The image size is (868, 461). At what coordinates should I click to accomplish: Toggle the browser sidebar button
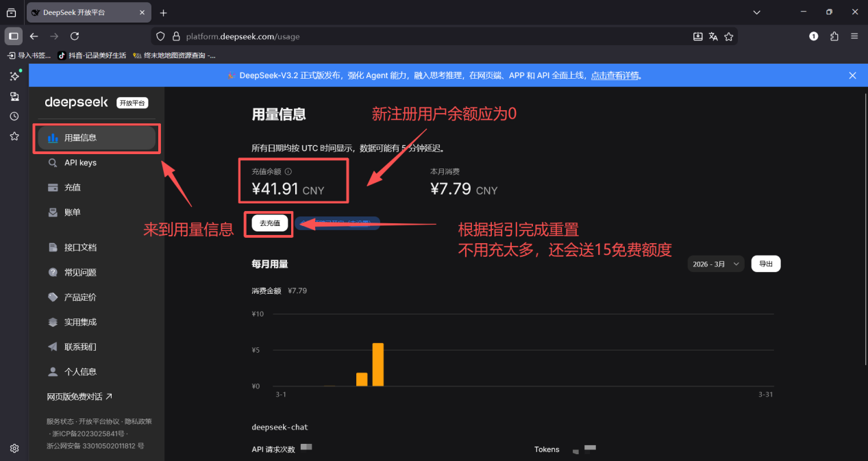tap(14, 36)
